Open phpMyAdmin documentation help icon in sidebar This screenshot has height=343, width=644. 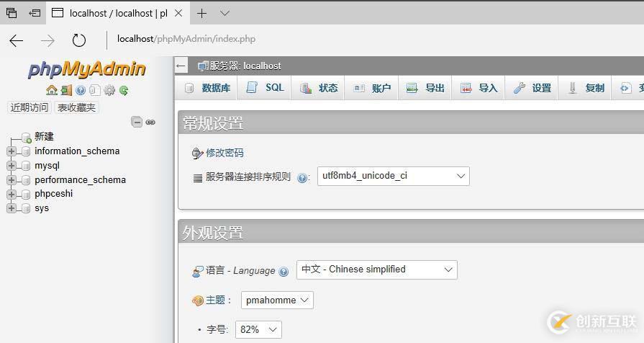81,90
